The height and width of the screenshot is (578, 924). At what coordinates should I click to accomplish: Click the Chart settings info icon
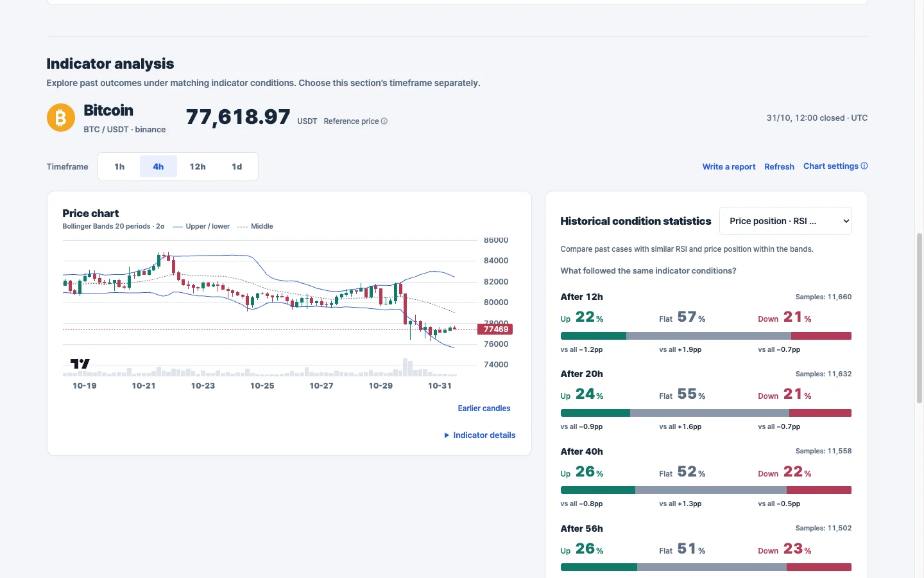(864, 166)
